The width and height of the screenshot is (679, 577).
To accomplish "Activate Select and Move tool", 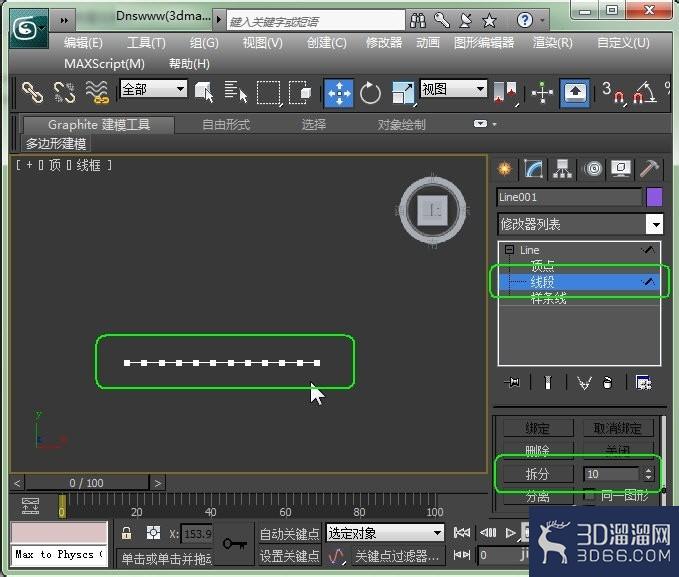I will click(x=339, y=93).
